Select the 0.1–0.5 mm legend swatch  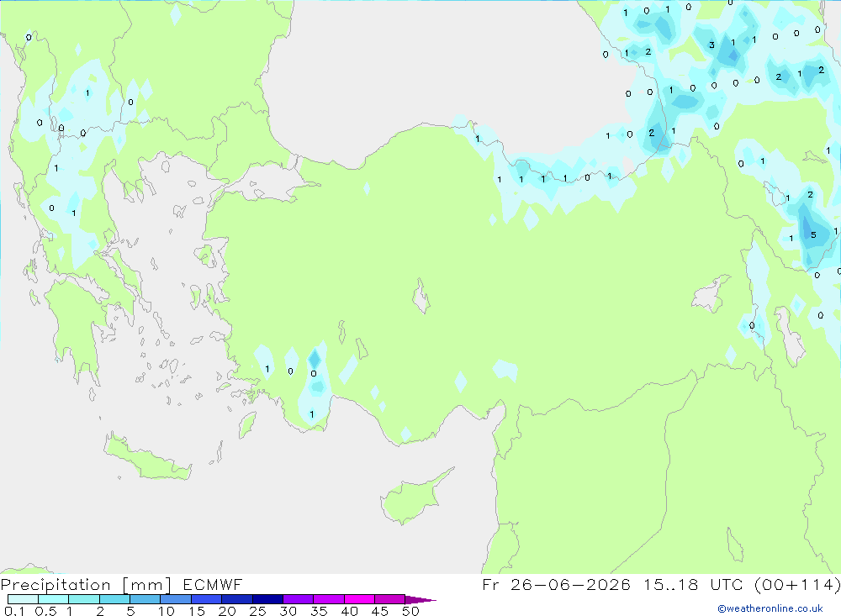(x=23, y=599)
